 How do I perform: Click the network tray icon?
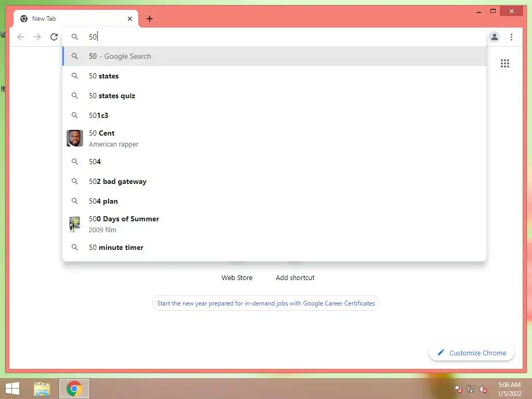pyautogui.click(x=471, y=389)
